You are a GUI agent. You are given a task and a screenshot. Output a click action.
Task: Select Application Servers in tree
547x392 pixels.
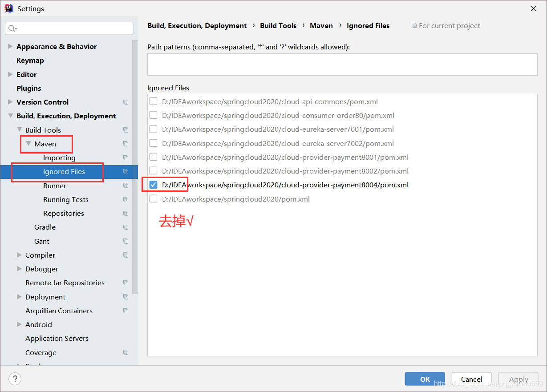[x=57, y=339]
